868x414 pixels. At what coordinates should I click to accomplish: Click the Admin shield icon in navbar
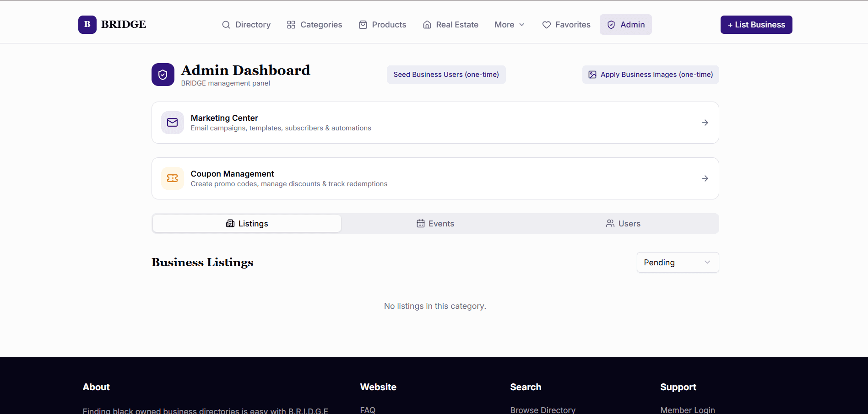click(x=611, y=25)
